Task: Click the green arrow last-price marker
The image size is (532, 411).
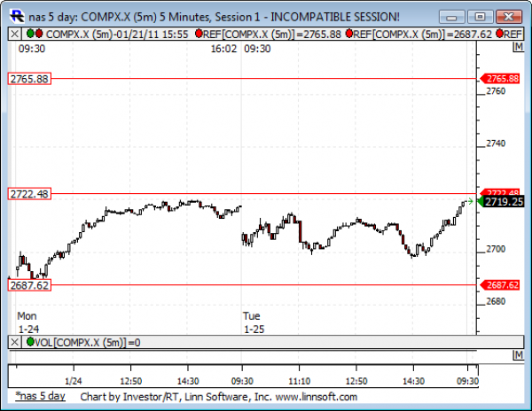Action: 470,202
